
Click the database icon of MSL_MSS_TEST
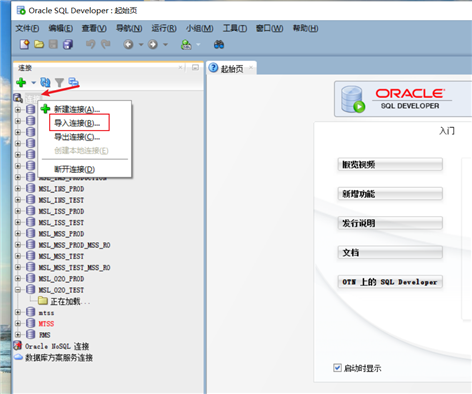pos(31,256)
